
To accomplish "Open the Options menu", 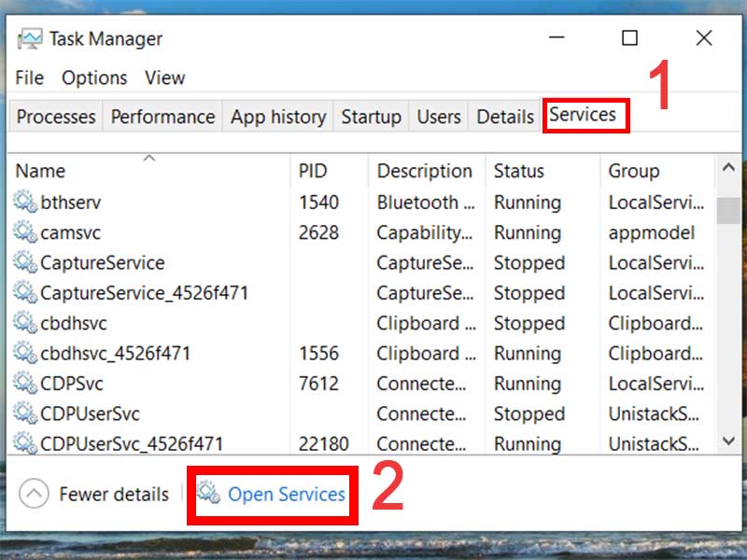I will (x=94, y=78).
